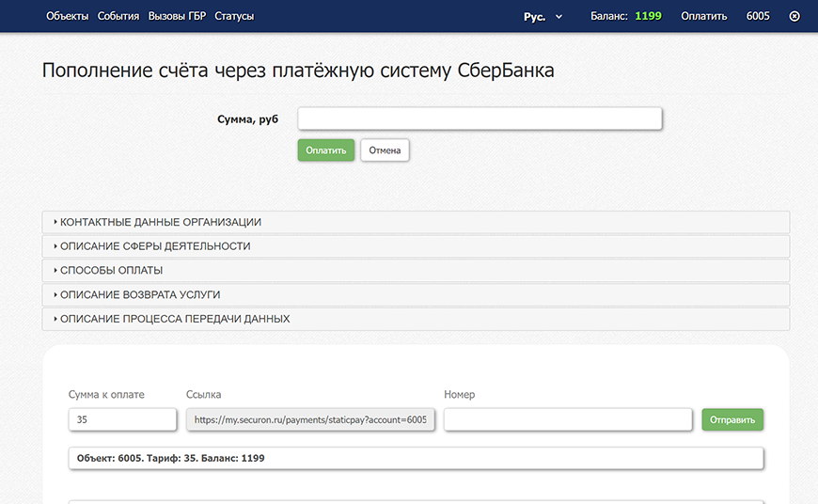Click the Сумма к оплате field with 35
The image size is (818, 504).
(122, 419)
